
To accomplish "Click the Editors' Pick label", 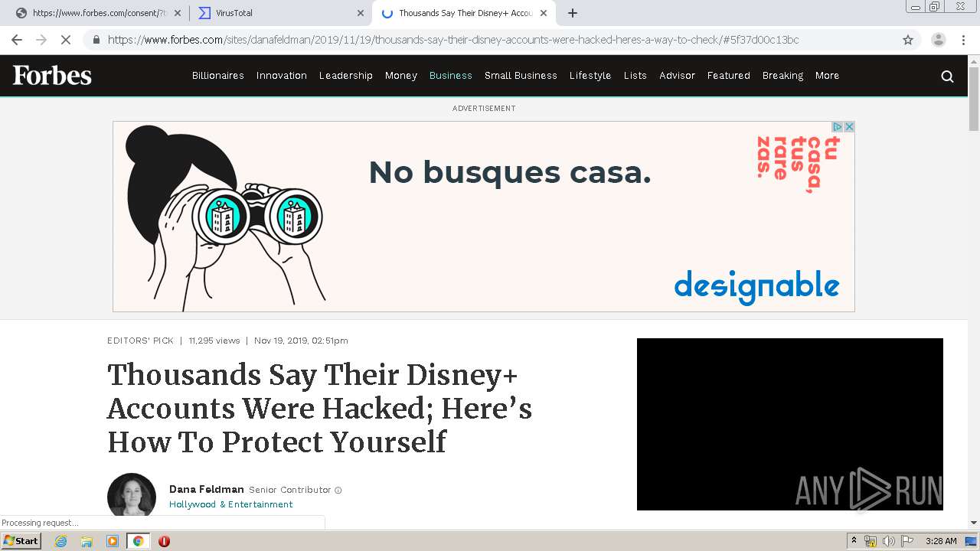I will tap(140, 341).
